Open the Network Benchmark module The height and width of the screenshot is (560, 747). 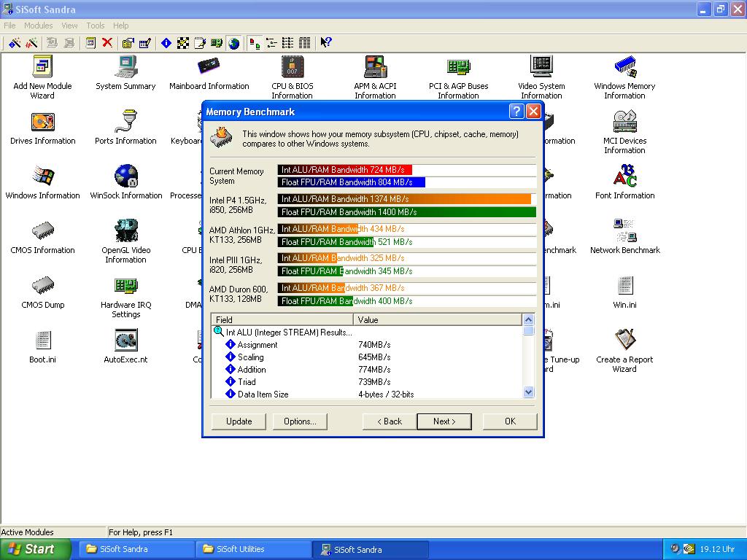pyautogui.click(x=624, y=232)
